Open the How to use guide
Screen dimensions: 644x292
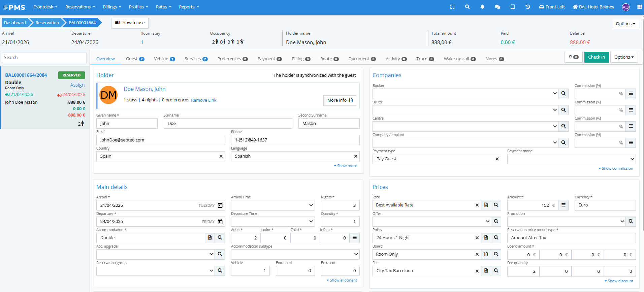coord(130,23)
